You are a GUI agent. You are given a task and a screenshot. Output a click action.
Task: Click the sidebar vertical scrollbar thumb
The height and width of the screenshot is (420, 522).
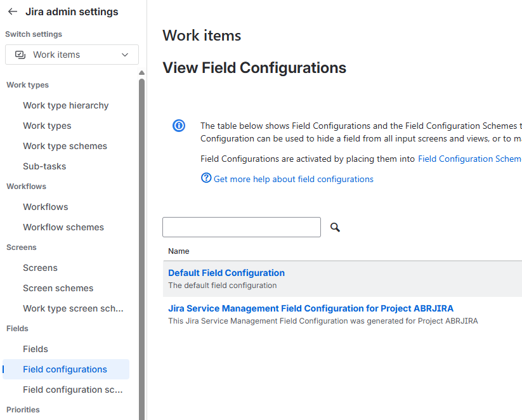tap(141, 248)
